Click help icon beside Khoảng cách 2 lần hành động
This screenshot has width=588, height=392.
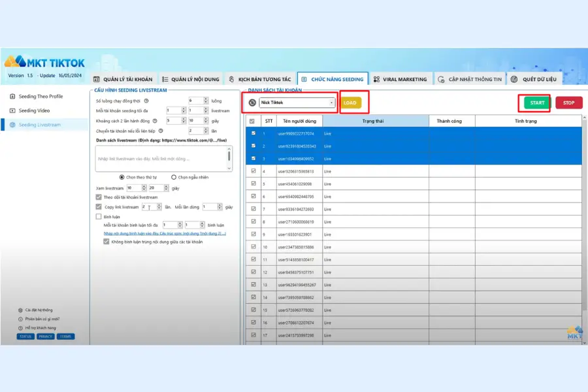tap(155, 121)
